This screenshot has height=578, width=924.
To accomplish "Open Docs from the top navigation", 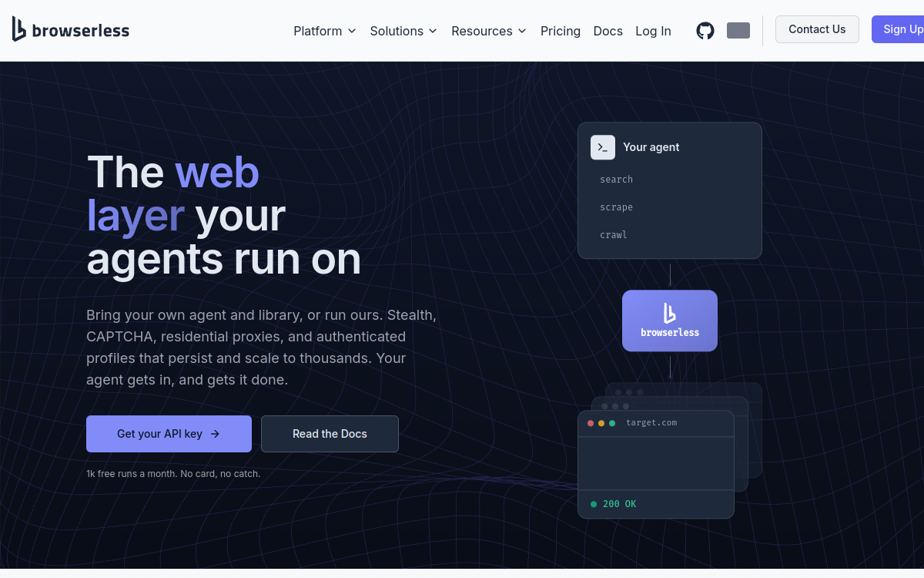I will click(608, 31).
